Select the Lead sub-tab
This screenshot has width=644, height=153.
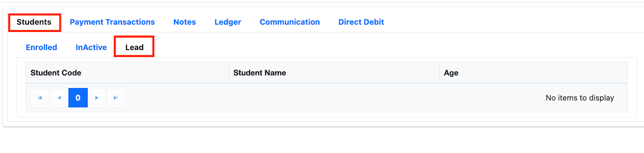tap(134, 47)
